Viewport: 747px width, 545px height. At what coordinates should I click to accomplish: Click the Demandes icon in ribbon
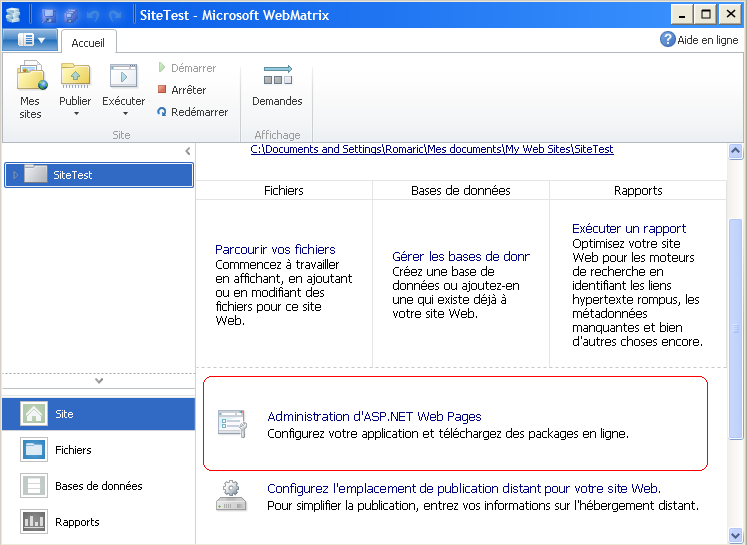tap(277, 77)
